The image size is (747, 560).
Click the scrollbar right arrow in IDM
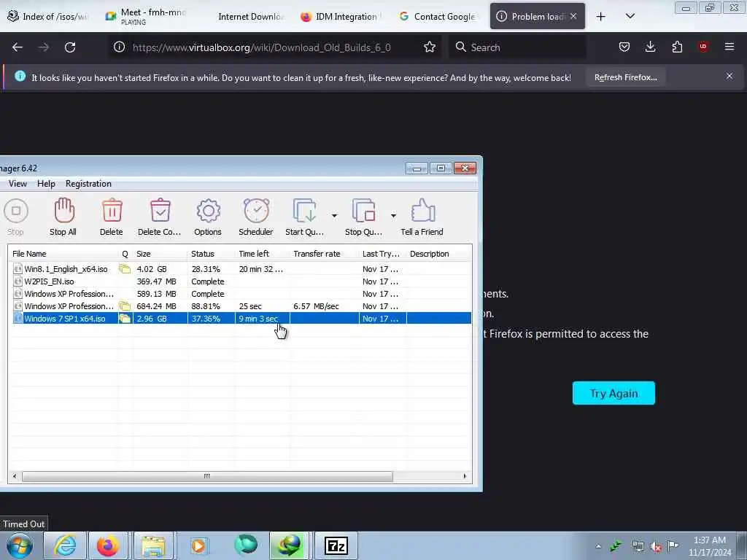[465, 476]
